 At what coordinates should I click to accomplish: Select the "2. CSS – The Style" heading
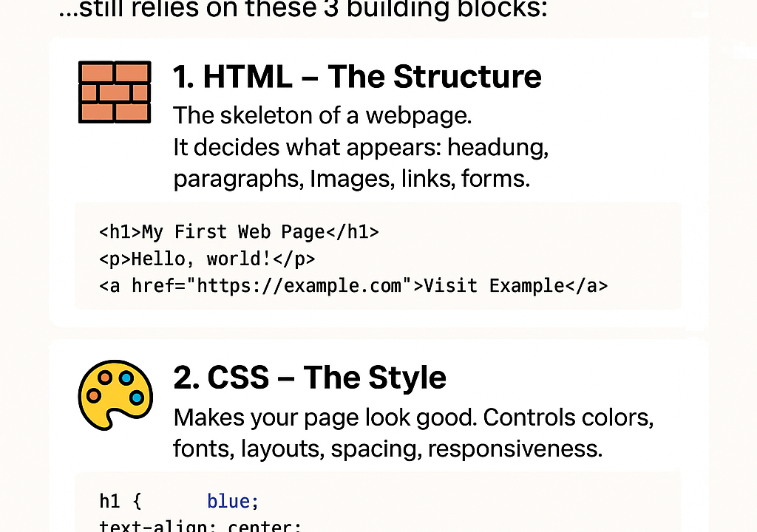310,378
